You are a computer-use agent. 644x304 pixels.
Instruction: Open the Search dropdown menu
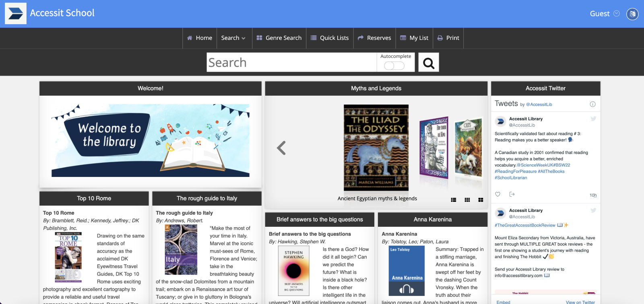(x=233, y=38)
